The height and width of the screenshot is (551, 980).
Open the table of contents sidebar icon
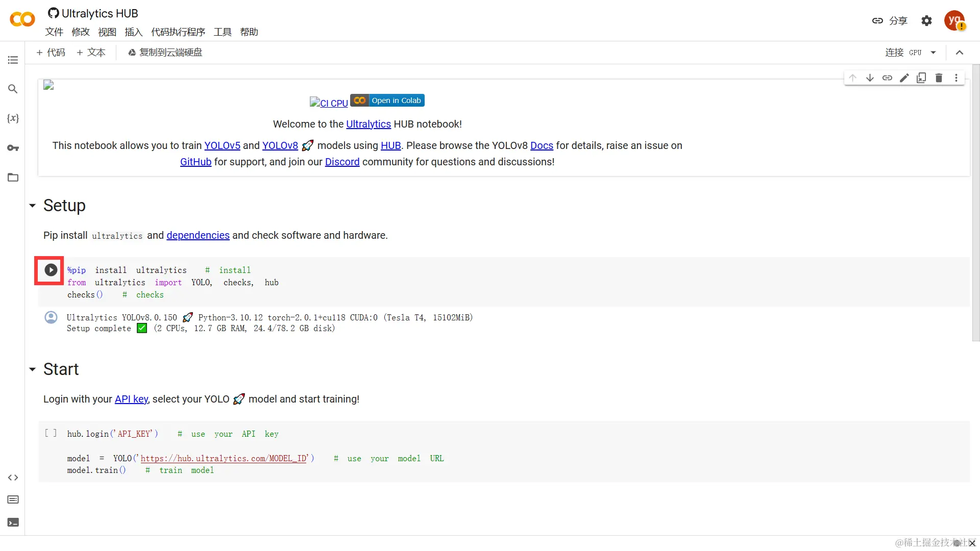13,60
